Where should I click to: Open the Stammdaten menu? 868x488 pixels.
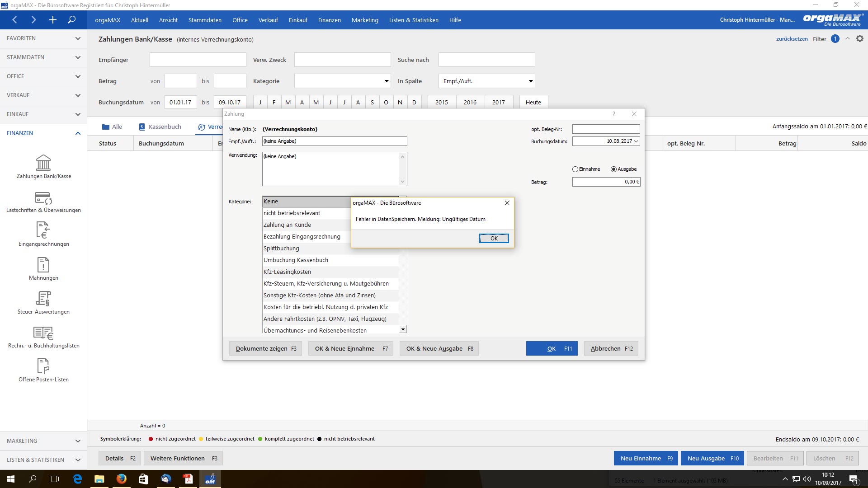click(205, 20)
